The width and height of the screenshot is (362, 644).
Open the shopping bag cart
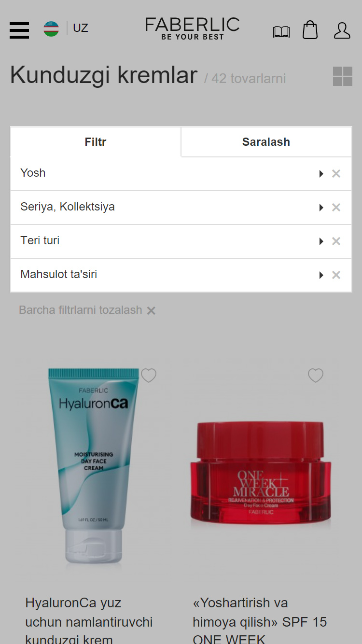(310, 30)
